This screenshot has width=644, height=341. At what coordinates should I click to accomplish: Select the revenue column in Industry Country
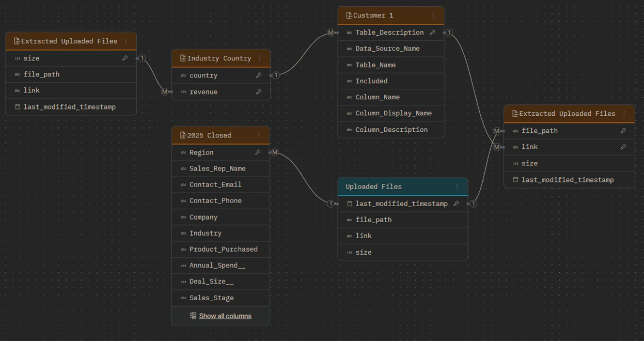tap(221, 92)
